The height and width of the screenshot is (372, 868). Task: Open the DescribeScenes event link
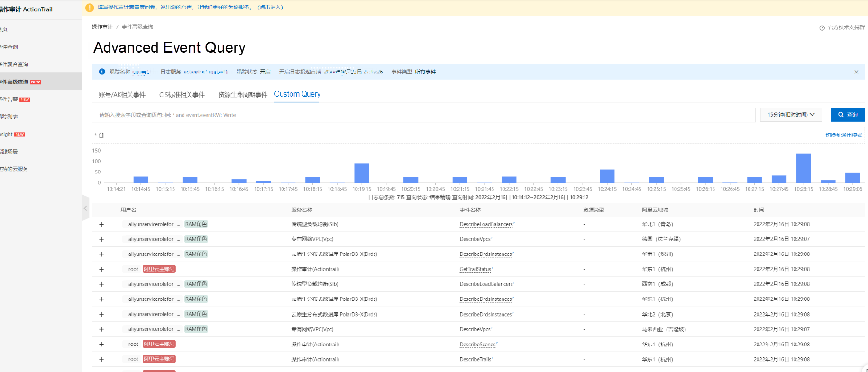point(477,345)
